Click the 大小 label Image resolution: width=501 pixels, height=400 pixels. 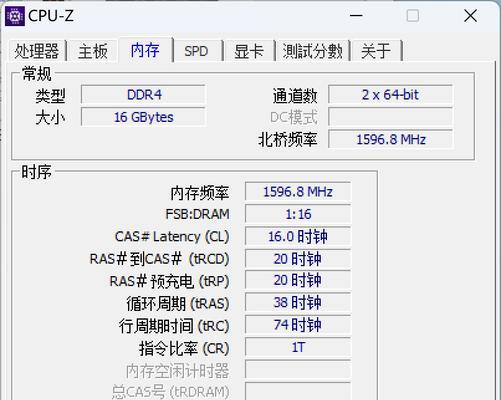(x=50, y=118)
